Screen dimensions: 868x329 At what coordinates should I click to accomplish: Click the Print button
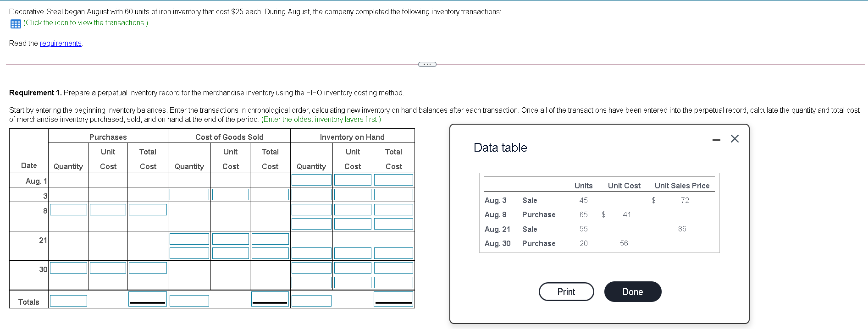[566, 292]
